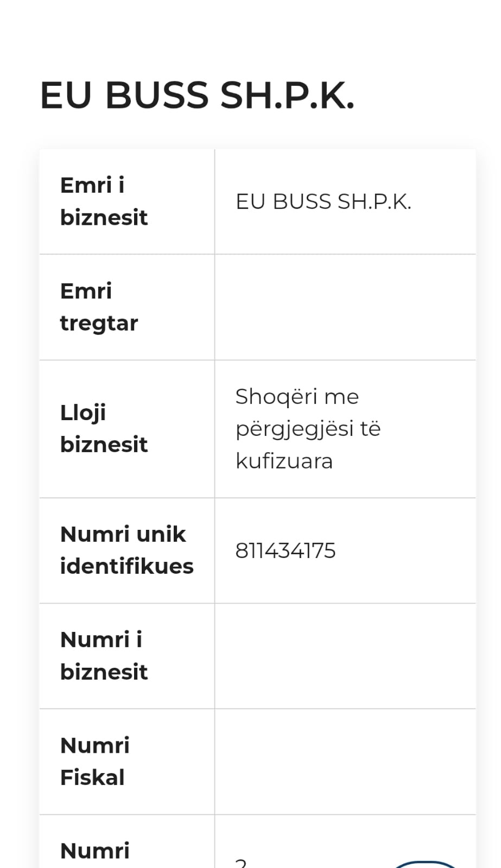Image resolution: width=501 pixels, height=868 pixels.
Task: Click the empty Numri i biznesit cell
Action: pos(345,656)
